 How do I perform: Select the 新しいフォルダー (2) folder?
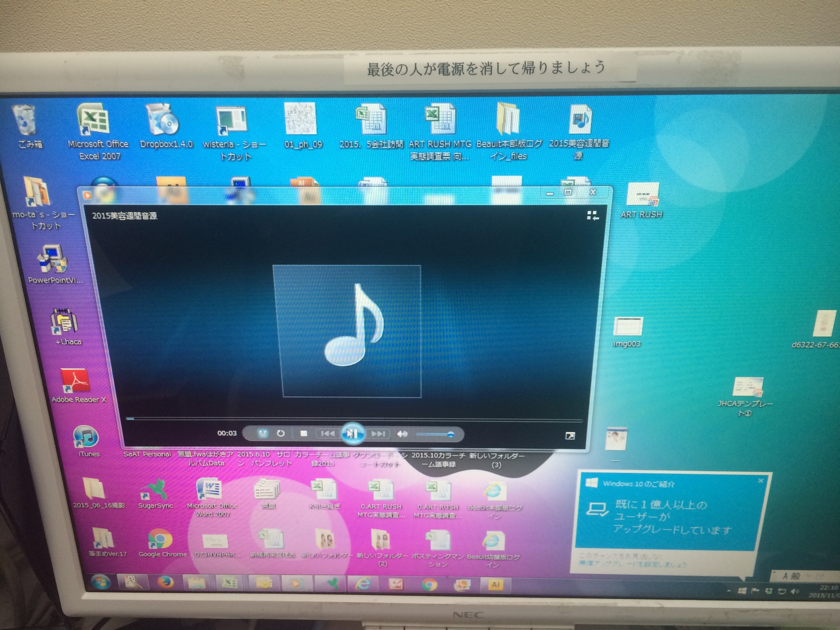point(382,548)
